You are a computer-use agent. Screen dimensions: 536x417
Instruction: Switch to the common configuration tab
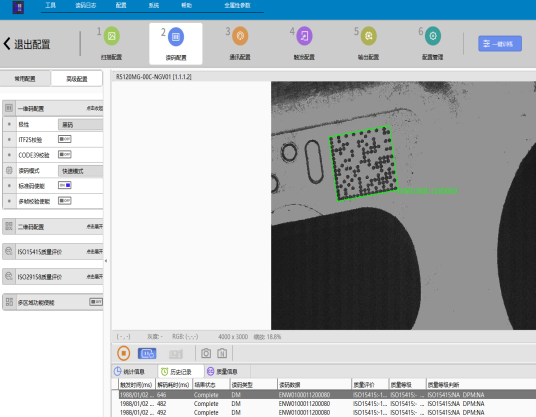coord(25,79)
